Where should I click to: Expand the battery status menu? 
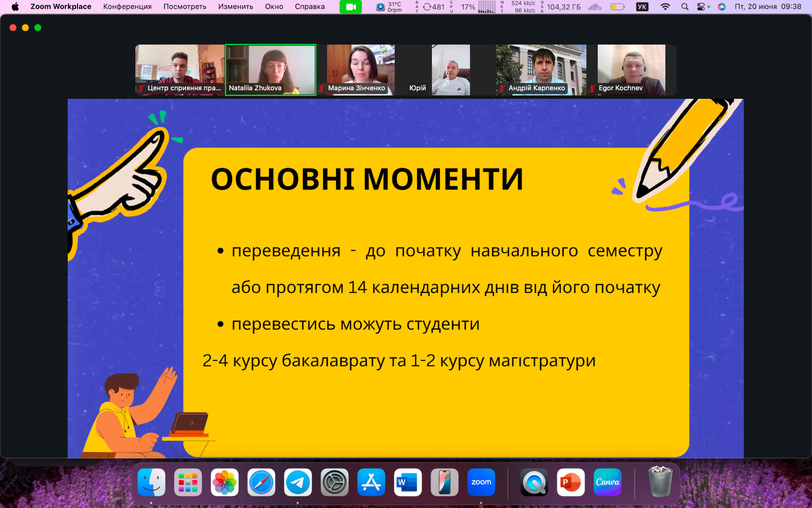pyautogui.click(x=617, y=7)
